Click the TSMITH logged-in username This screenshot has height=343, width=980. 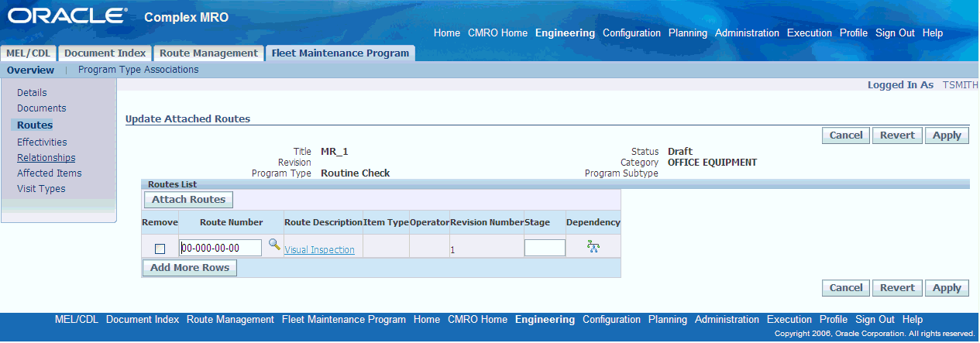(960, 85)
